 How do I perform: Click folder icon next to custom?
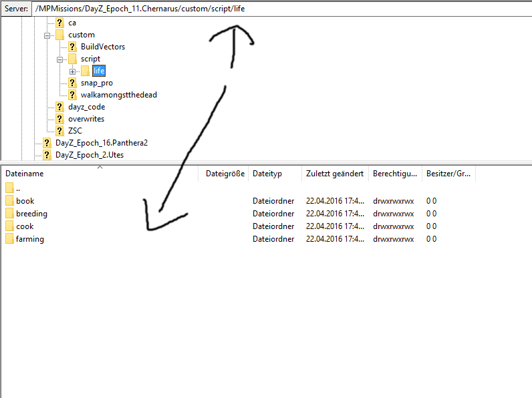[x=59, y=35]
